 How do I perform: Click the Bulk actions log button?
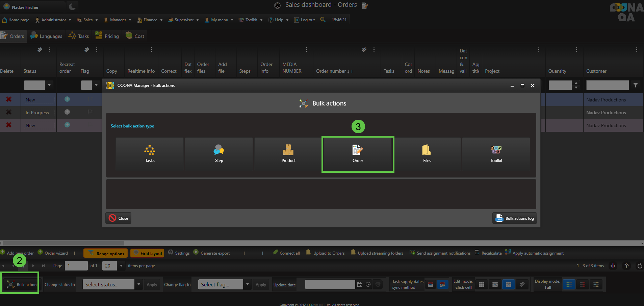click(515, 218)
